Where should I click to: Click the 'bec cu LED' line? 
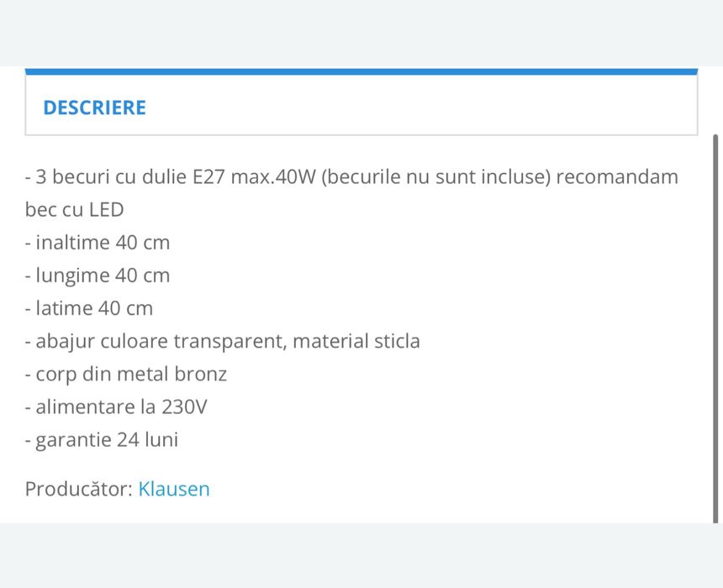(x=74, y=210)
